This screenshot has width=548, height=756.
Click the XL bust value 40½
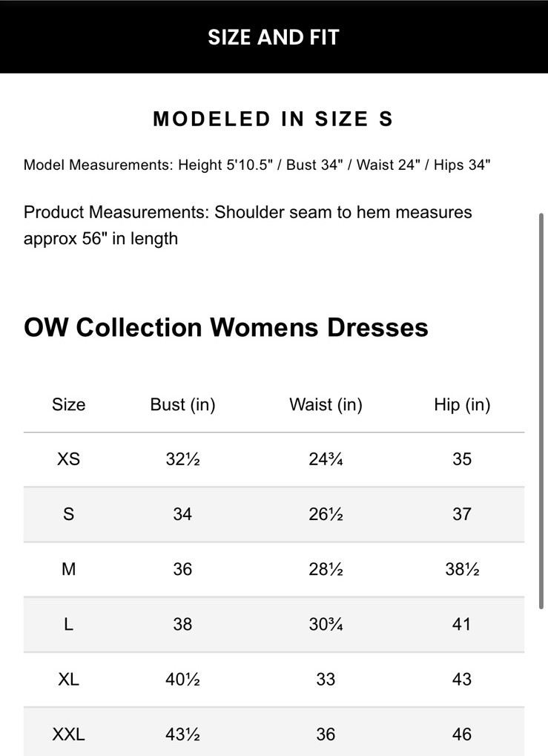[182, 679]
